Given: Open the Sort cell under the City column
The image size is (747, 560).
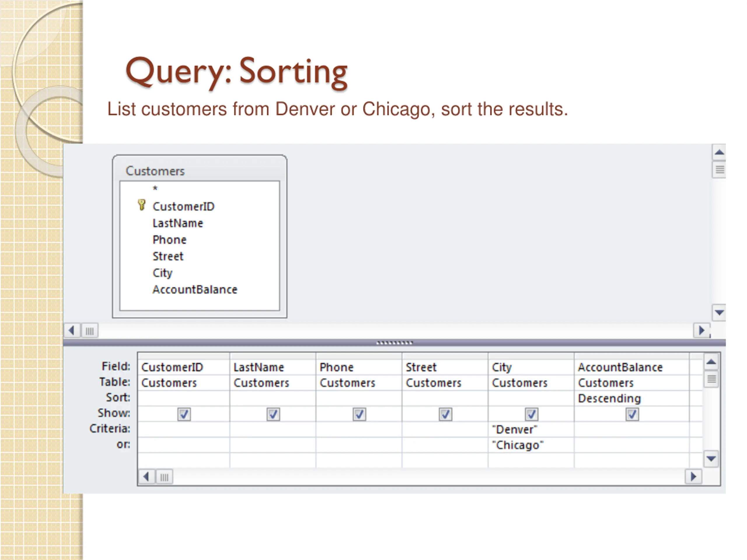Looking at the screenshot, I should [x=531, y=398].
